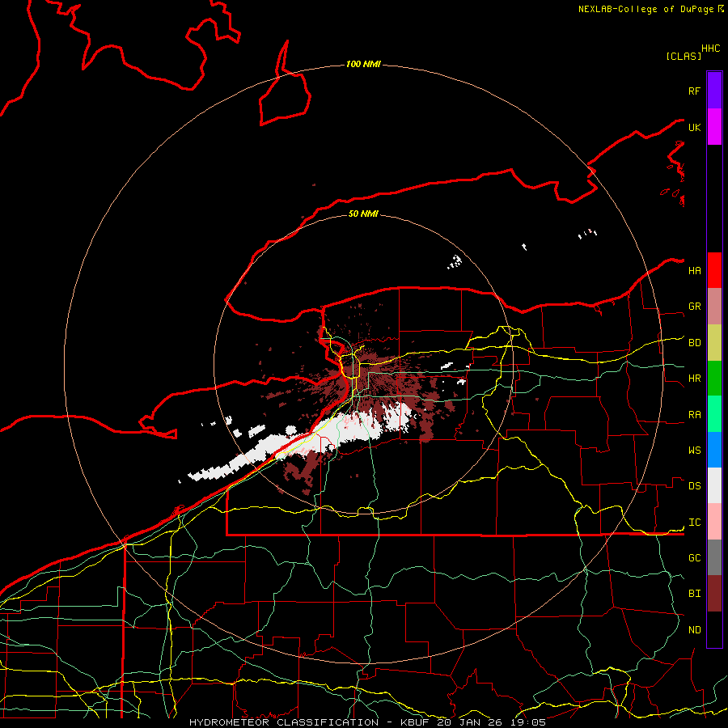
Task: Click the GC gray legend swatch
Action: (714, 557)
